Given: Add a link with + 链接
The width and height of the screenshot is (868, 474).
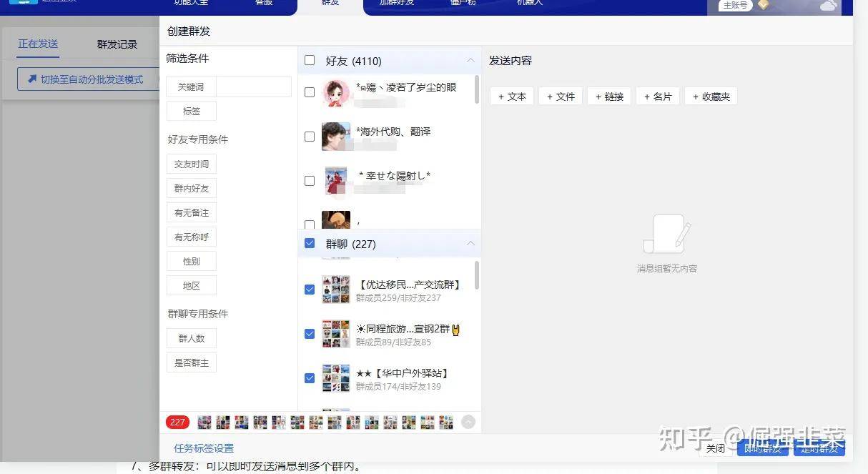Looking at the screenshot, I should 609,97.
